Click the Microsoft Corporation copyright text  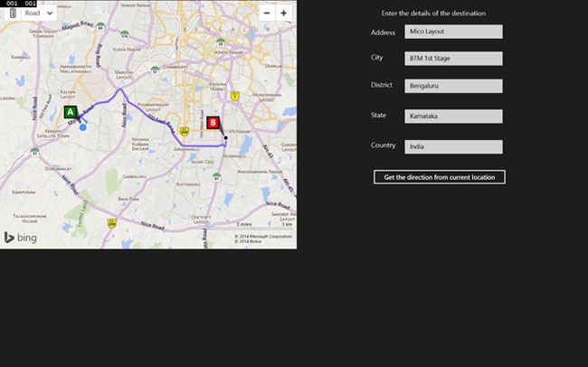263,237
